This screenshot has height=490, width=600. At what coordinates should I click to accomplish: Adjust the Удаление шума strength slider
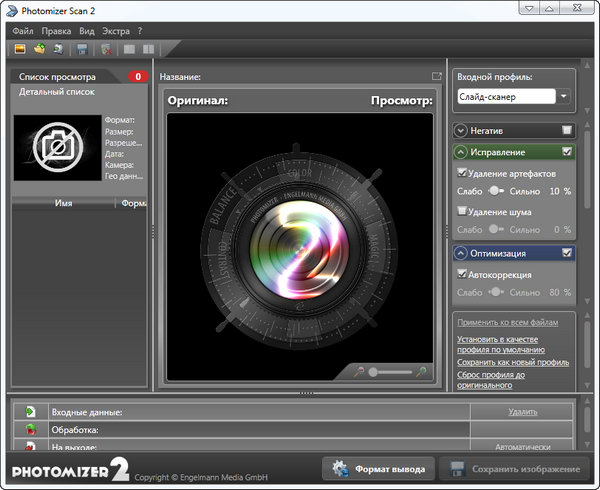point(496,229)
